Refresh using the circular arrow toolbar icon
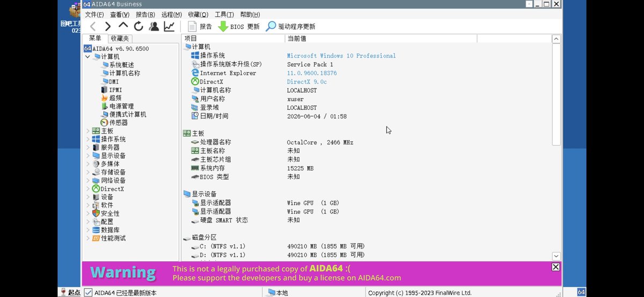The image size is (644, 297). tap(138, 26)
